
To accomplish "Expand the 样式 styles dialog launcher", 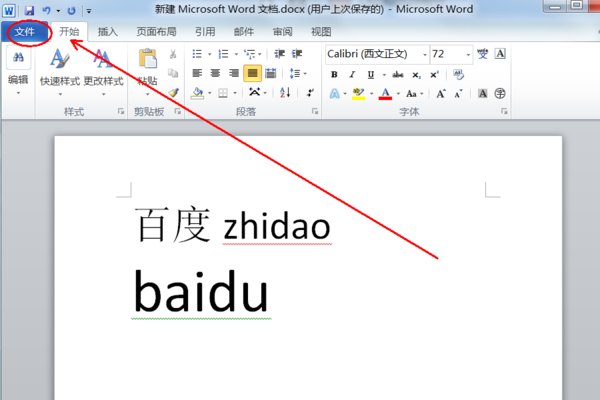I will coord(121,111).
